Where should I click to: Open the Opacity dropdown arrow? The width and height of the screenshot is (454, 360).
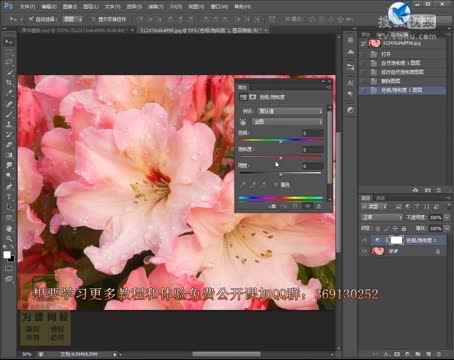[x=447, y=217]
